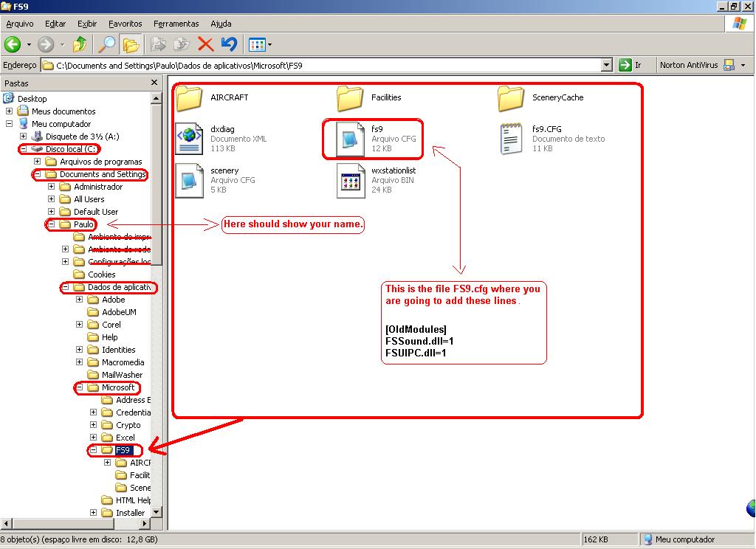Click the tree horizontal scroll-right arrow
756x549 pixels.
[x=145, y=523]
